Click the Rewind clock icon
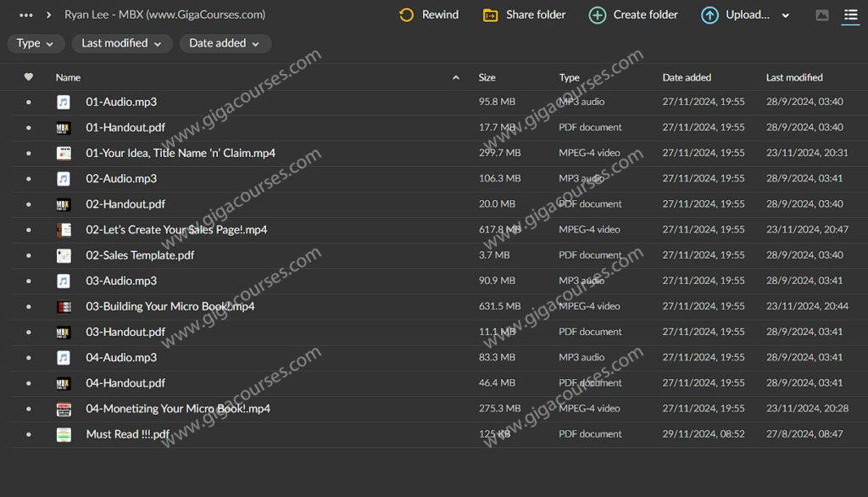Image resolution: width=868 pixels, height=497 pixels. pyautogui.click(x=407, y=15)
